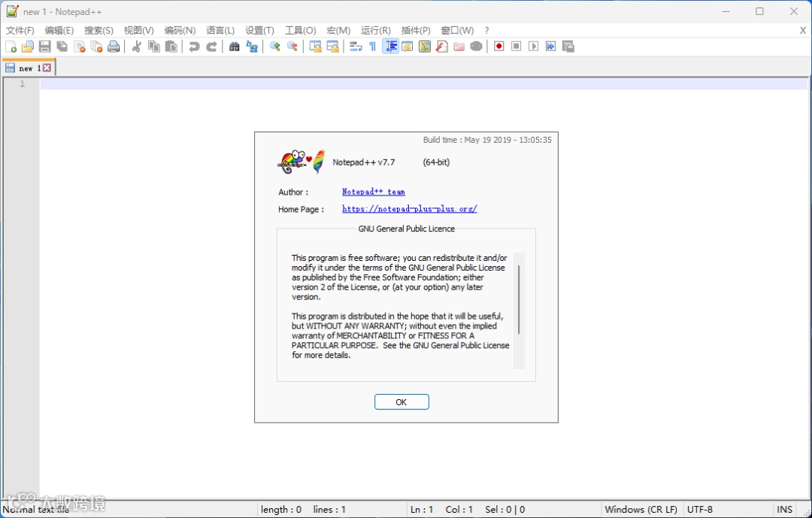
Task: Click the New file toolbar icon
Action: click(11, 47)
